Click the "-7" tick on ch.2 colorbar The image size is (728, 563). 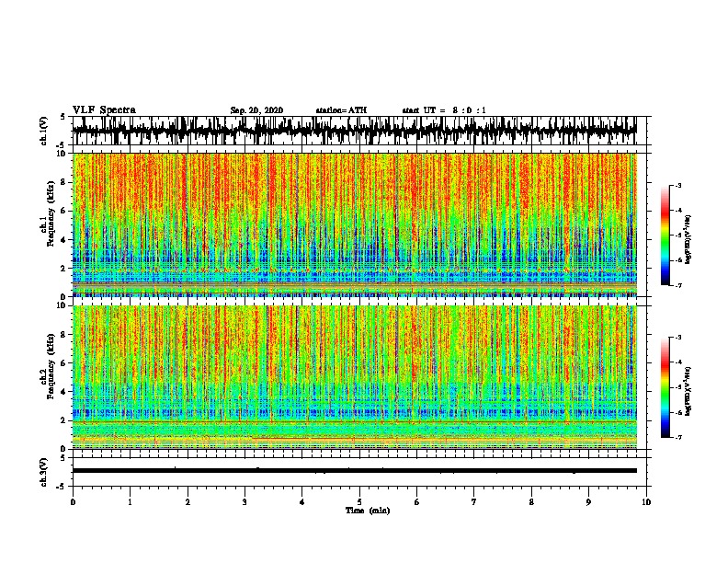pos(677,437)
